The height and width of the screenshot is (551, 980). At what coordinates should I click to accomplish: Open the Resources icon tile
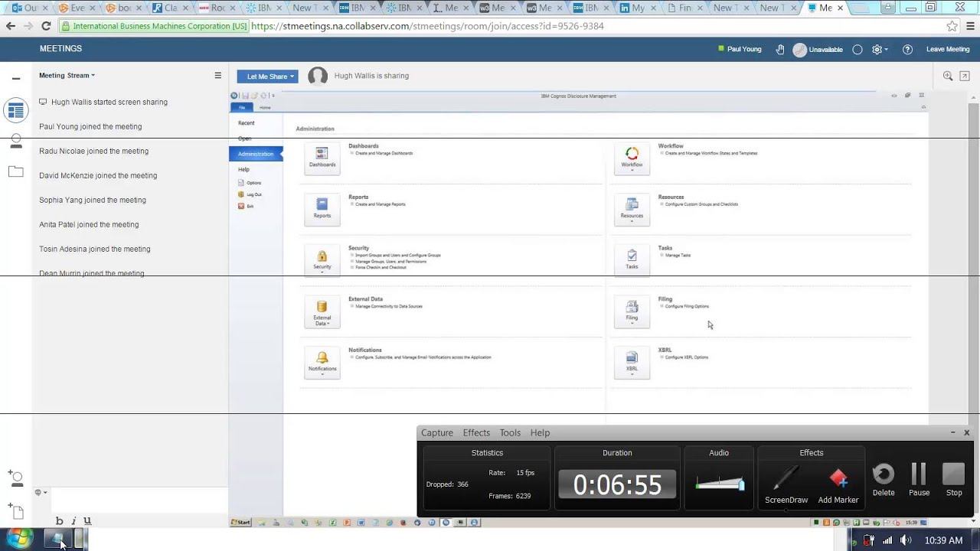tap(632, 209)
